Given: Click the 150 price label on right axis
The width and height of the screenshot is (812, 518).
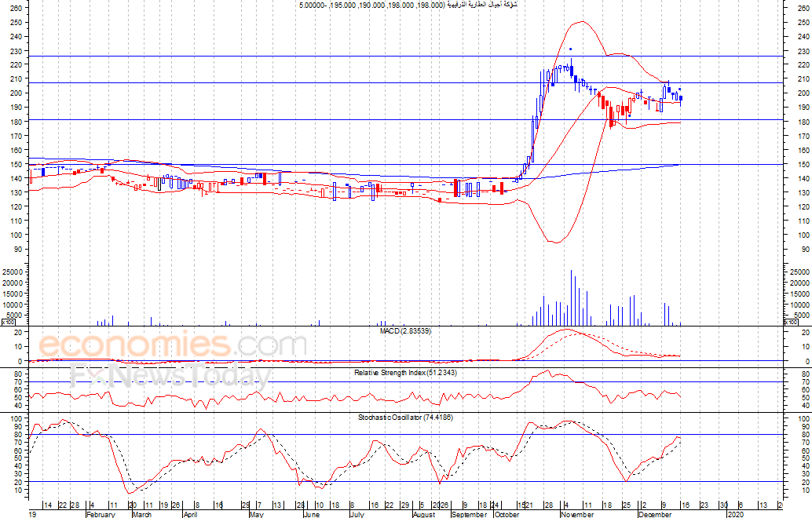Looking at the screenshot, I should [x=803, y=165].
